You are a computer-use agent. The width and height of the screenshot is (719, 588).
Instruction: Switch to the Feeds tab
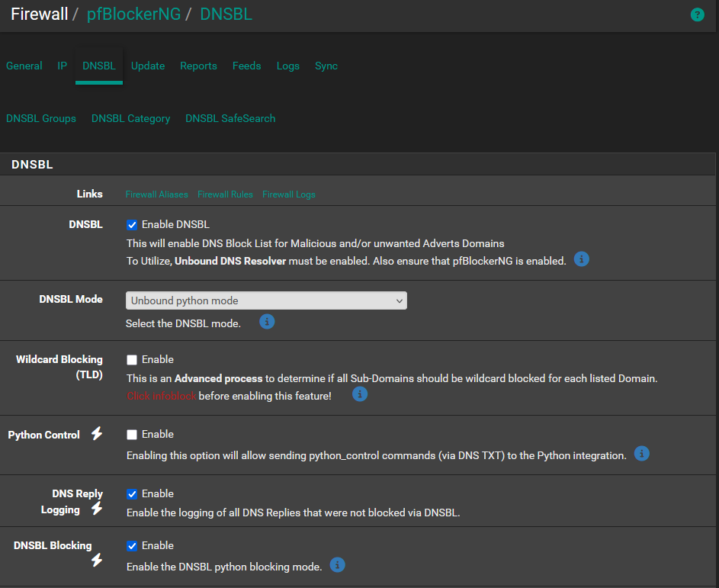(246, 66)
